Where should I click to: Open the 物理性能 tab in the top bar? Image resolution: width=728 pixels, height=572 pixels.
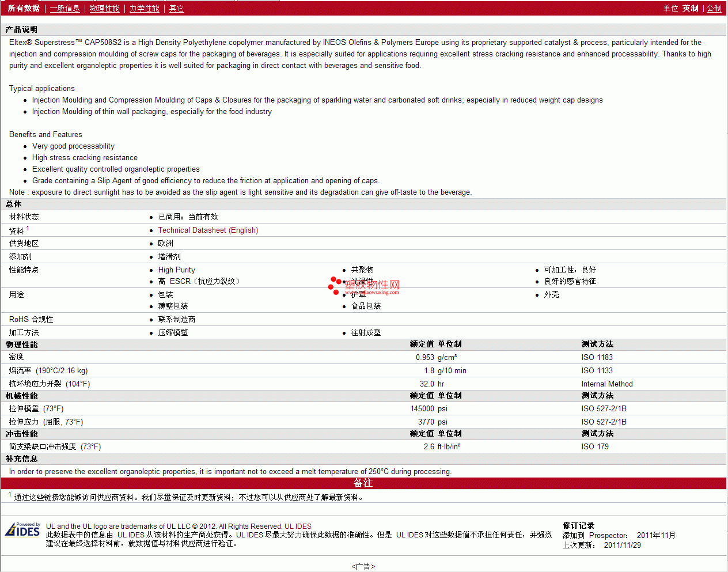(x=105, y=8)
